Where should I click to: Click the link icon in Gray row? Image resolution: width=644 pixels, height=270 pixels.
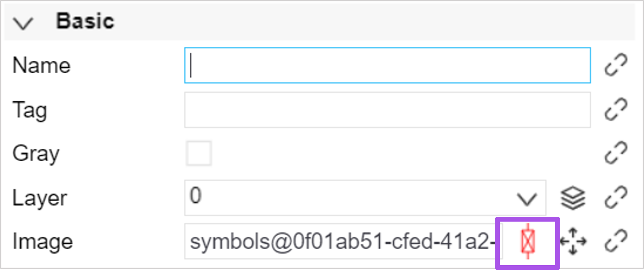(x=616, y=153)
